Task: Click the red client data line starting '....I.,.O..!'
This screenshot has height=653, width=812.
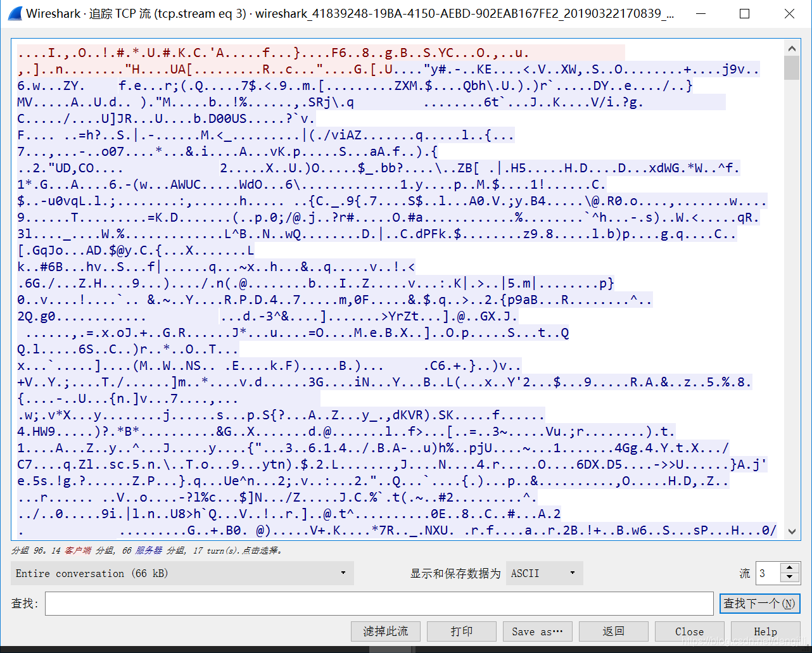Action: [x=273, y=53]
